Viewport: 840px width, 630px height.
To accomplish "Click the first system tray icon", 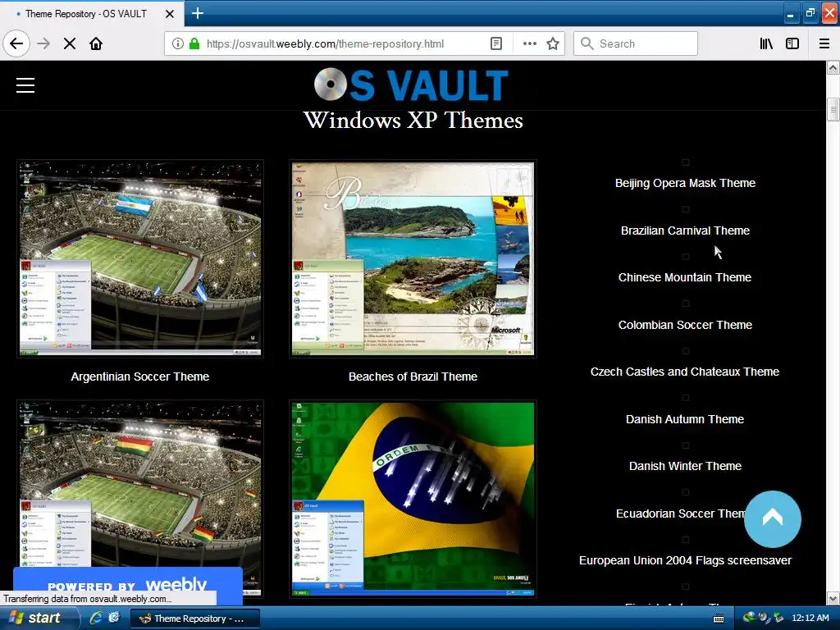I will click(750, 618).
